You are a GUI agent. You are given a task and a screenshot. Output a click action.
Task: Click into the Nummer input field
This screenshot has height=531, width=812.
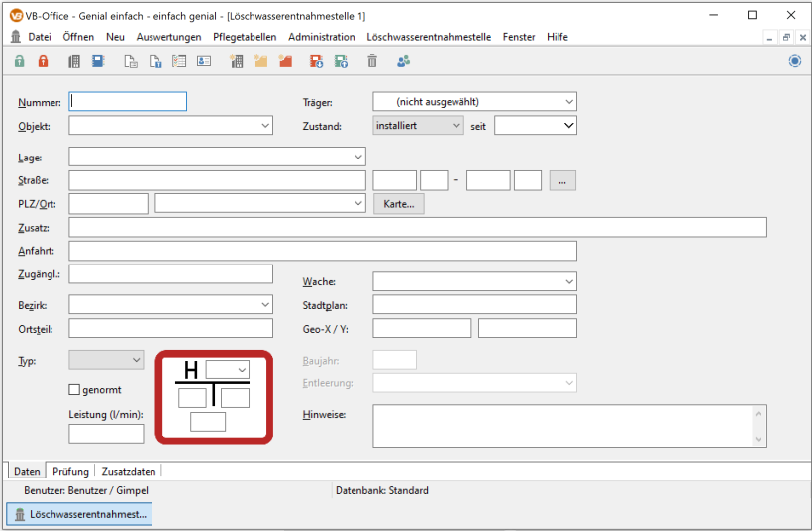(128, 101)
